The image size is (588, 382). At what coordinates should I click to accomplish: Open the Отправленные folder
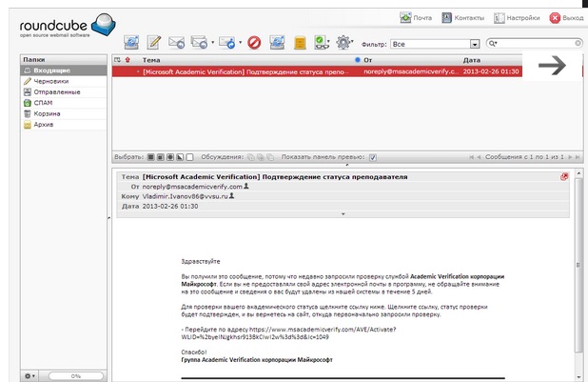(64, 92)
